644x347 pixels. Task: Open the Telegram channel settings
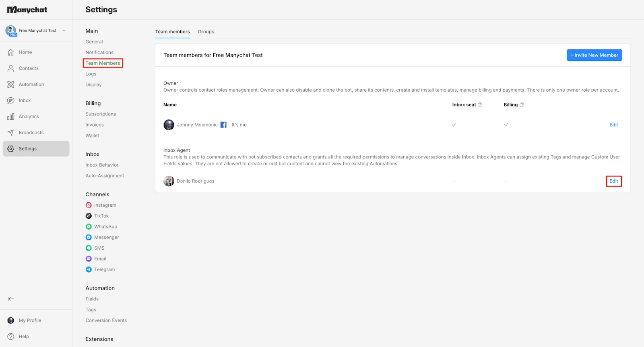[x=100, y=269]
